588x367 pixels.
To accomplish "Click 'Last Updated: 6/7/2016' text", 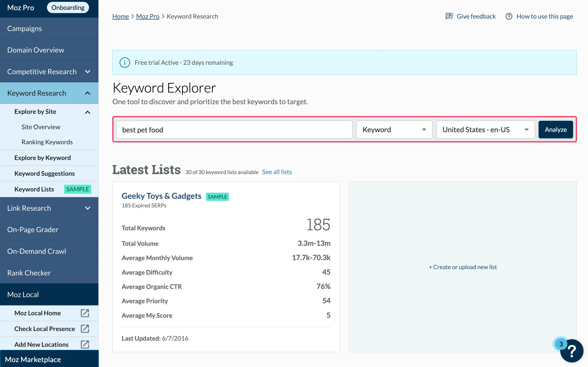I will click(x=155, y=338).
